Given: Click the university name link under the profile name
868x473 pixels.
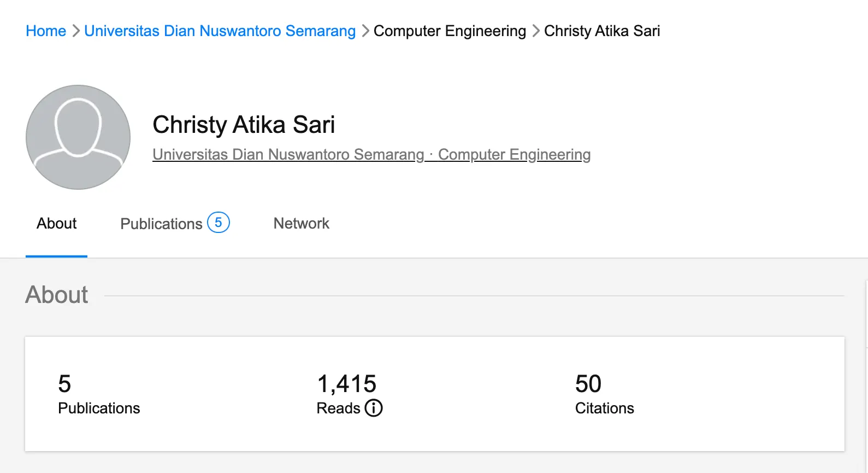Looking at the screenshot, I should [x=288, y=155].
